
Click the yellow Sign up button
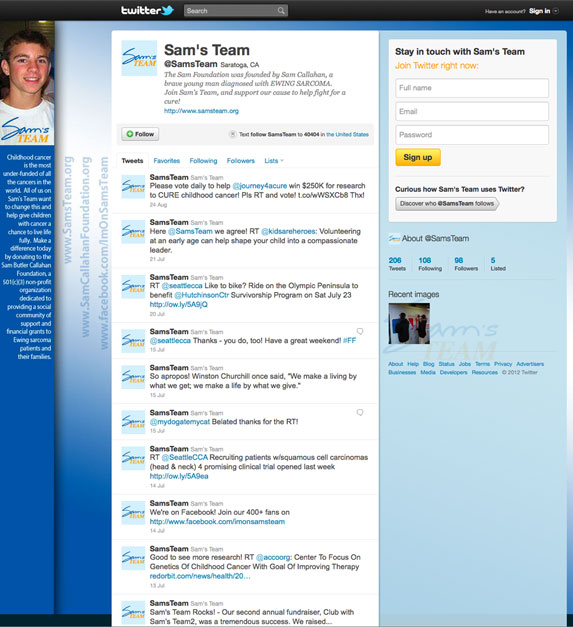pos(418,157)
